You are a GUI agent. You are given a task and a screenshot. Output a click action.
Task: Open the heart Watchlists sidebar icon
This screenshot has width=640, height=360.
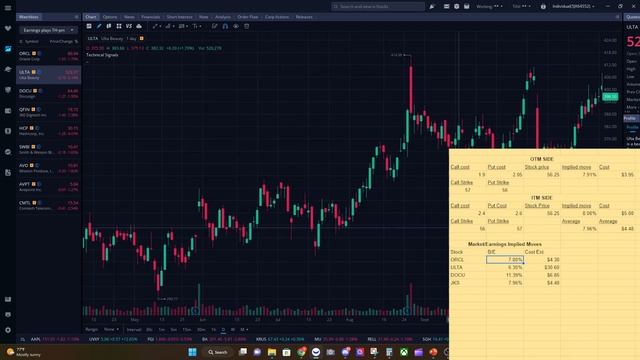tap(8, 28)
